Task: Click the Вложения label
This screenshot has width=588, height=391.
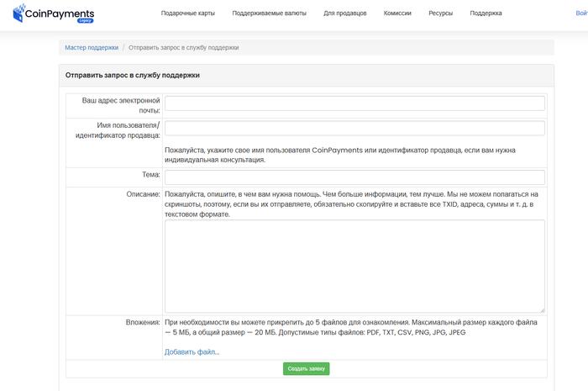Action: [143, 322]
